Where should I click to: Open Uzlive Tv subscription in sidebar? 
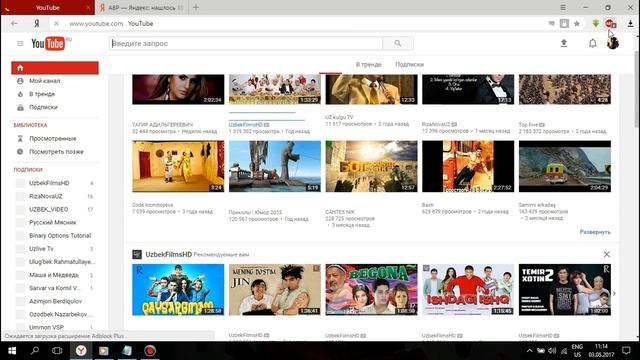tap(41, 249)
